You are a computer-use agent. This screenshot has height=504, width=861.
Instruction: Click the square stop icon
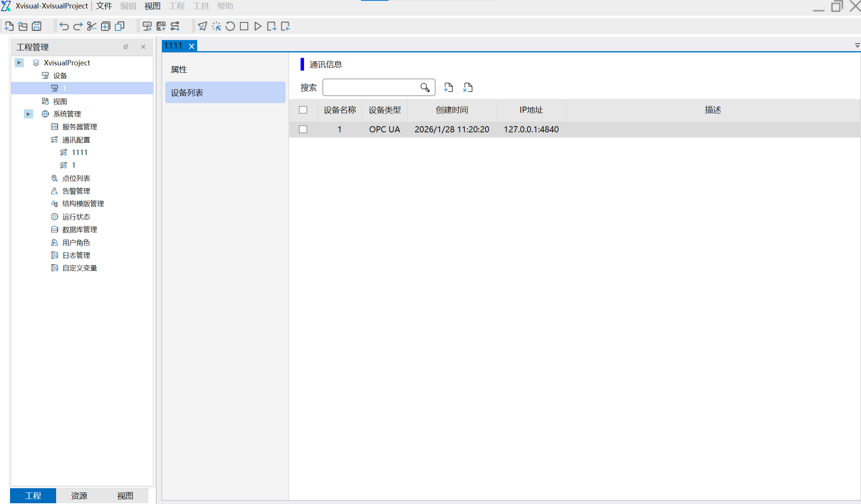pos(244,26)
